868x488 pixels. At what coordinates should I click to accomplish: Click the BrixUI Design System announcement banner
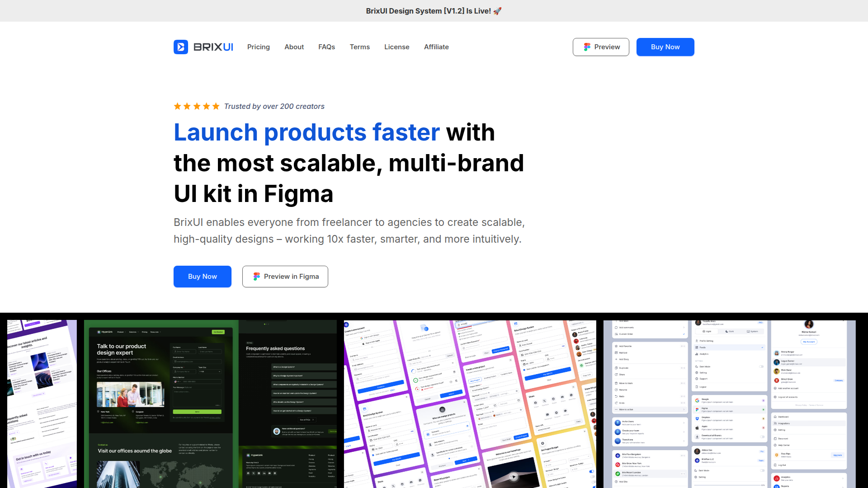(x=434, y=11)
